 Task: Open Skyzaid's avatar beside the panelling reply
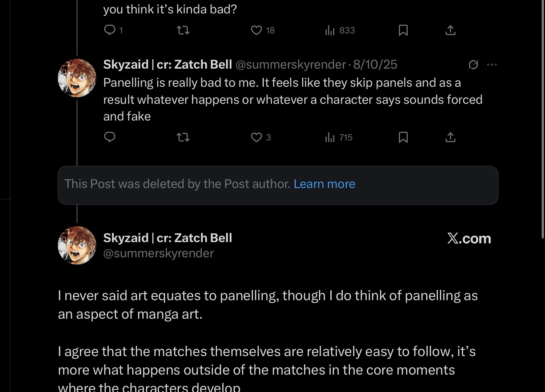(x=77, y=78)
